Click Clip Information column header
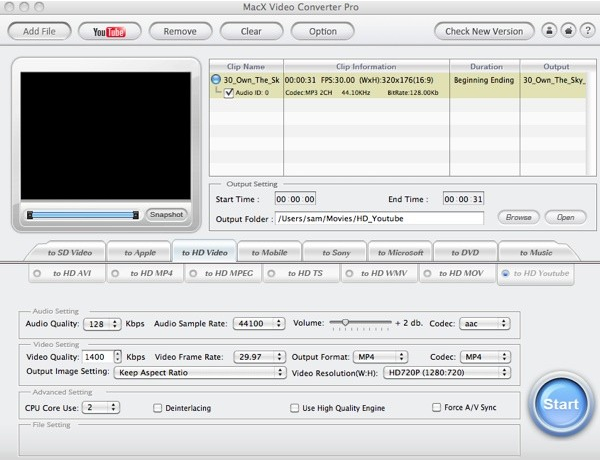 366,67
